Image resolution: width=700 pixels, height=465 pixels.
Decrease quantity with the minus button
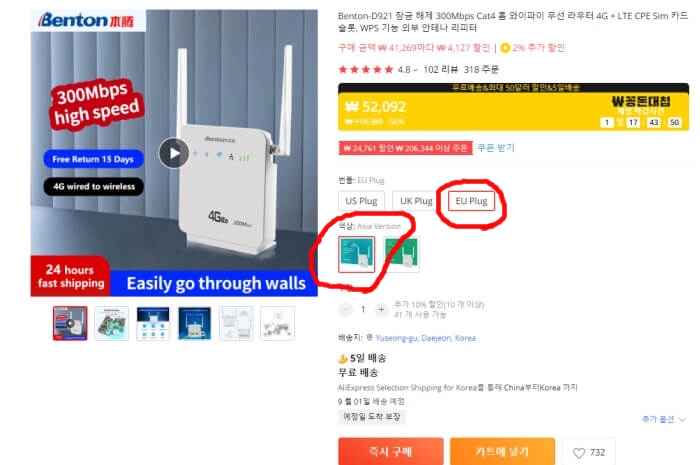click(346, 309)
